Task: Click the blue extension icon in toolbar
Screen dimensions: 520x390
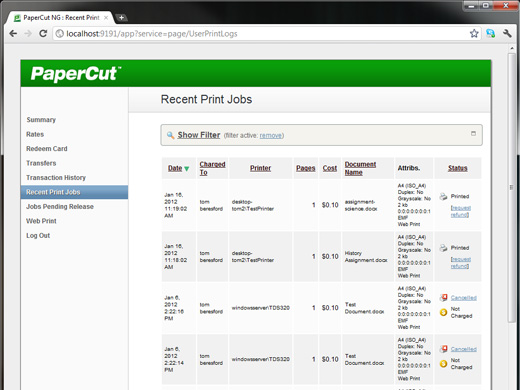Action: click(x=491, y=33)
